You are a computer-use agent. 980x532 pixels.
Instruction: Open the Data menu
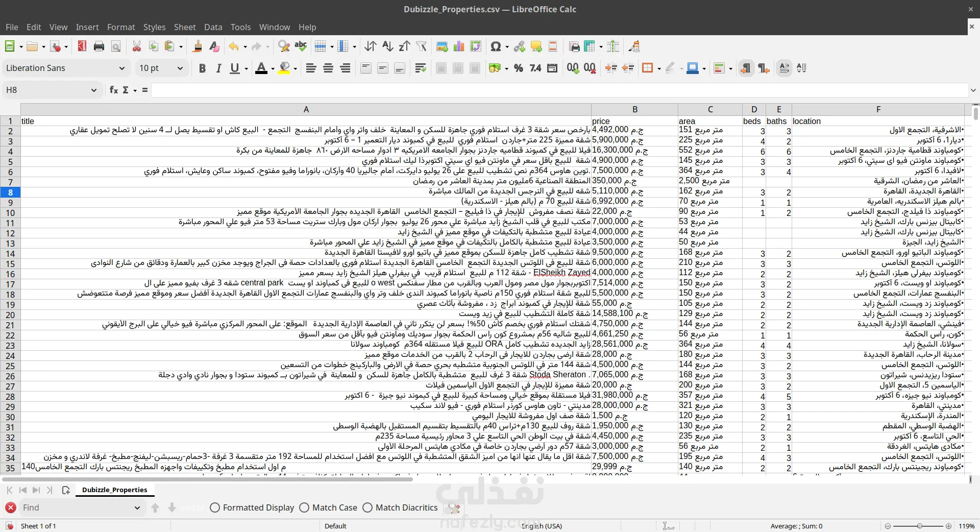[213, 27]
